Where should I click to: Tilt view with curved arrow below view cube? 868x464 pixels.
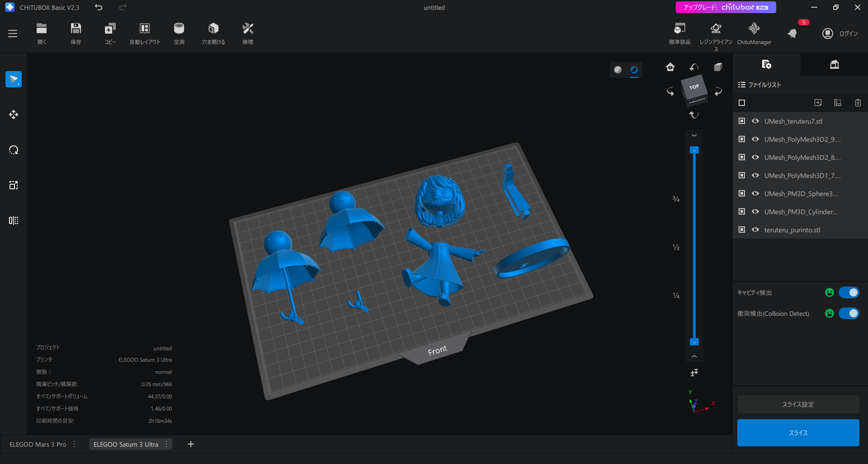coord(694,115)
